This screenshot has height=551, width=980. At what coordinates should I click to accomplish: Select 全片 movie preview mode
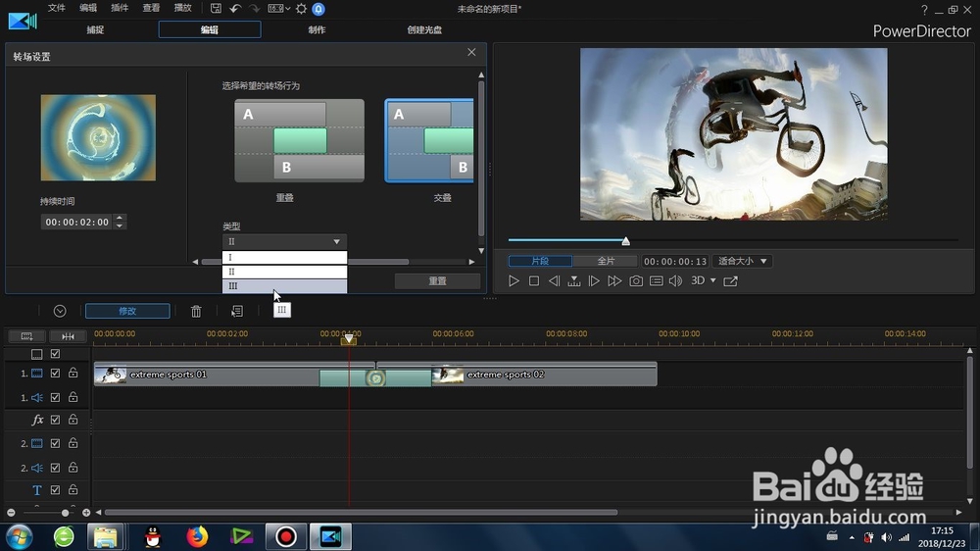click(x=606, y=261)
